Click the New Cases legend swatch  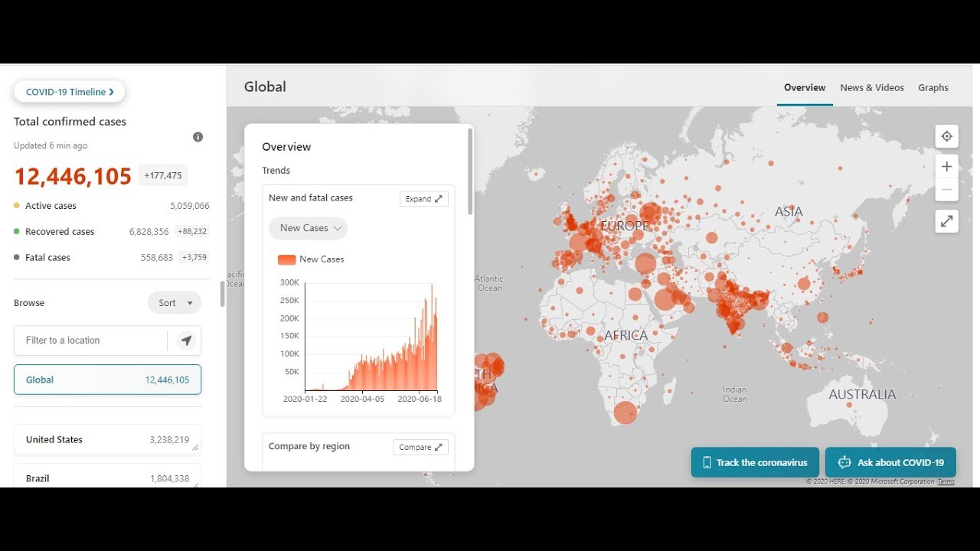[x=286, y=259]
